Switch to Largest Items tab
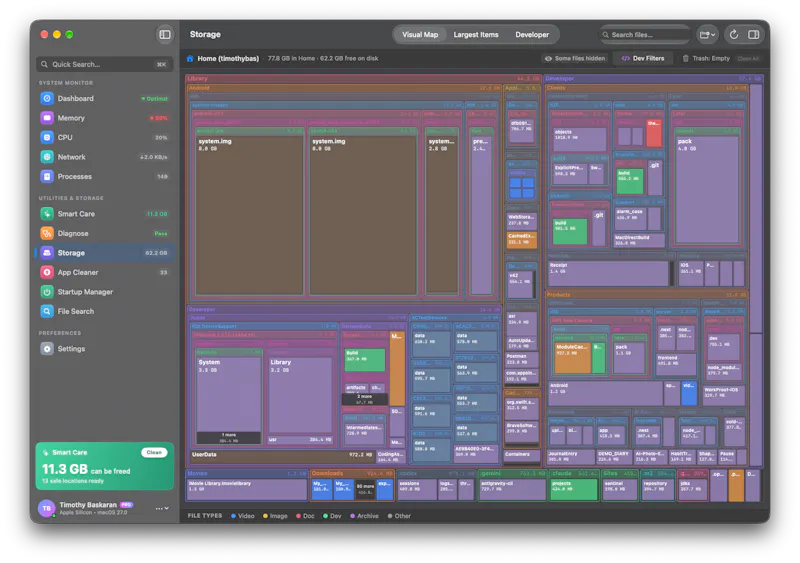Image resolution: width=800 pixels, height=563 pixels. [x=476, y=35]
